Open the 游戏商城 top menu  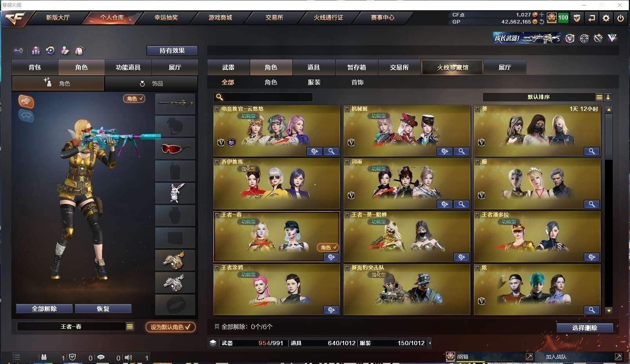tap(220, 18)
